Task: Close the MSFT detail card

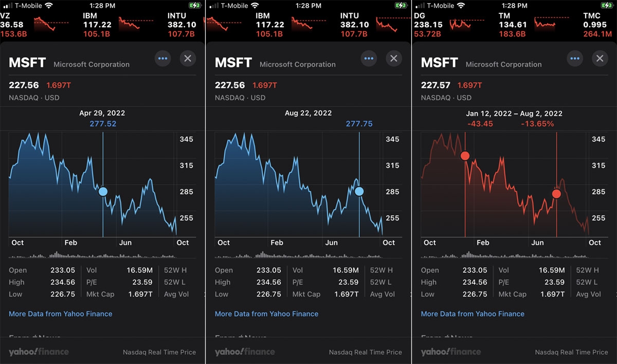Action: click(188, 58)
